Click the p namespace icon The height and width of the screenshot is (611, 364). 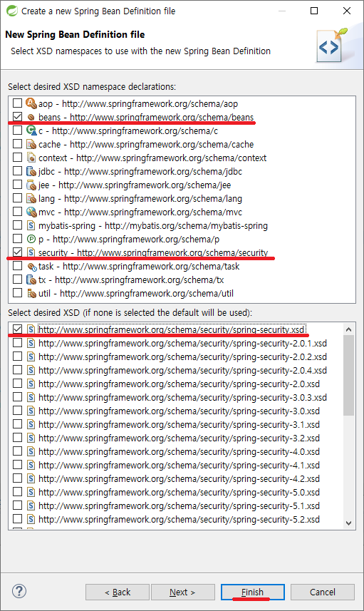[x=31, y=239]
